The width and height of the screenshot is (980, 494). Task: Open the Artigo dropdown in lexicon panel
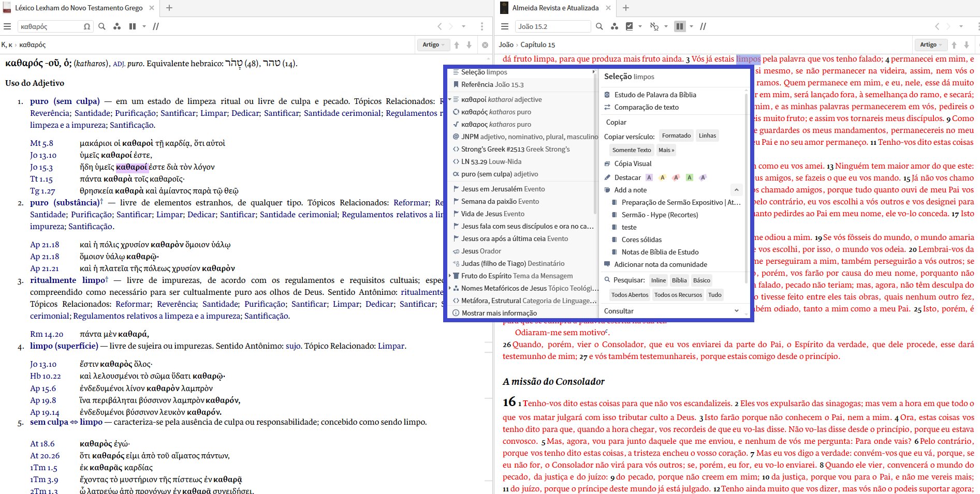pyautogui.click(x=433, y=45)
